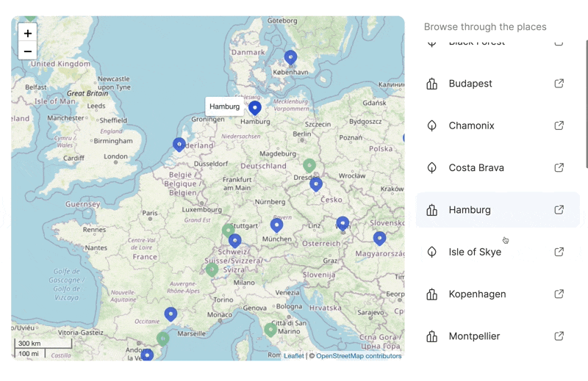Screen dimensions: 588x381
Task: Select Budapest in the places list
Action: [498, 84]
